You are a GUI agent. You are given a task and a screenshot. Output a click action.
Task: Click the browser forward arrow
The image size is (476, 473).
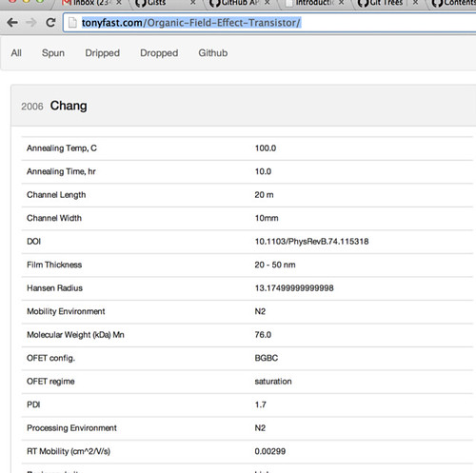click(31, 23)
